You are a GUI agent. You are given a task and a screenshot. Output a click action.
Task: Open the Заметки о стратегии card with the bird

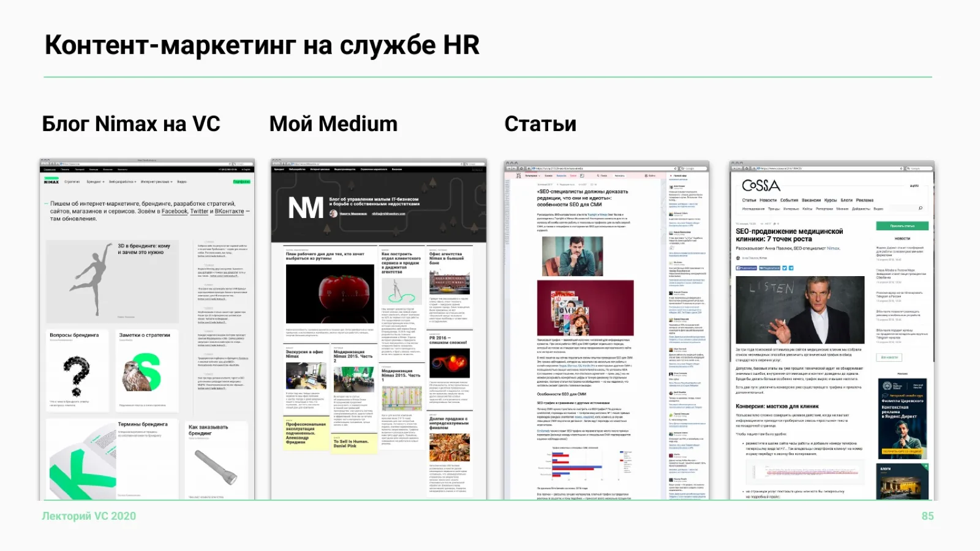(x=147, y=371)
